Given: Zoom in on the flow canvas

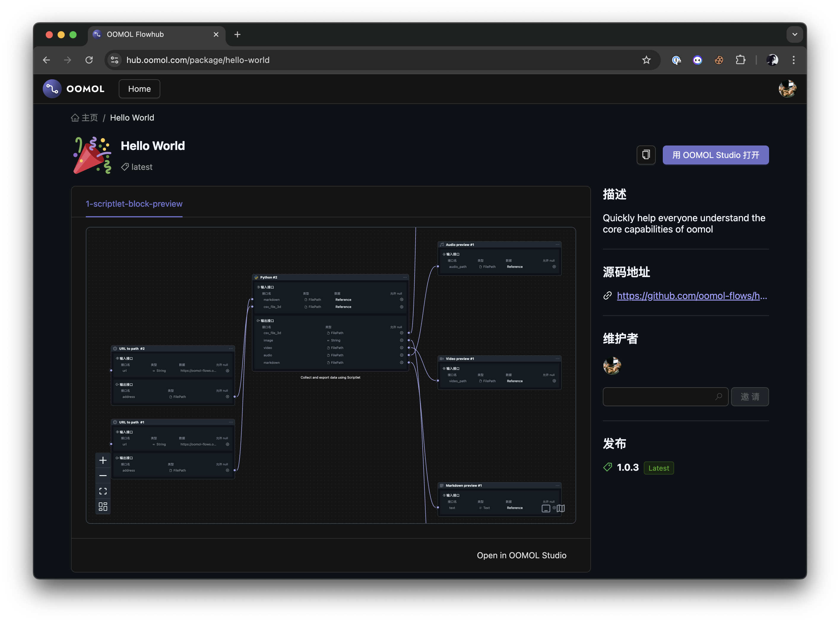Looking at the screenshot, I should coord(103,460).
